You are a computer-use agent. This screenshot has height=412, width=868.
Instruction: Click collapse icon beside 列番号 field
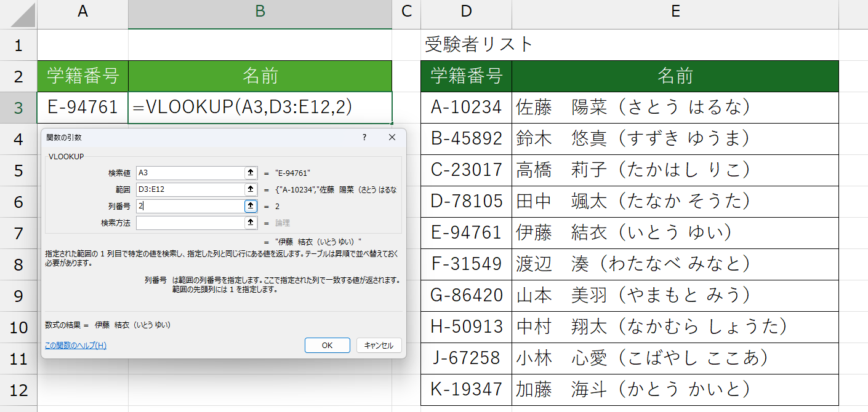click(x=251, y=206)
